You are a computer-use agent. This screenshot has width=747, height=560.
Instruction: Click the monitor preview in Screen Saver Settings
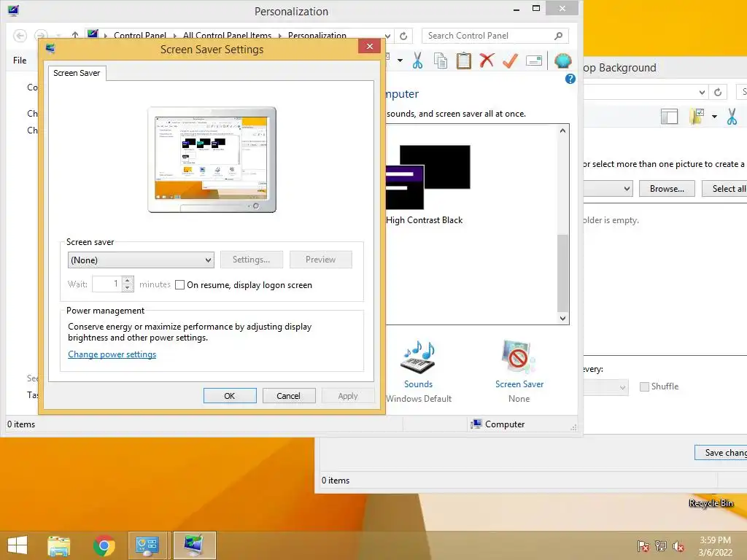pos(212,160)
